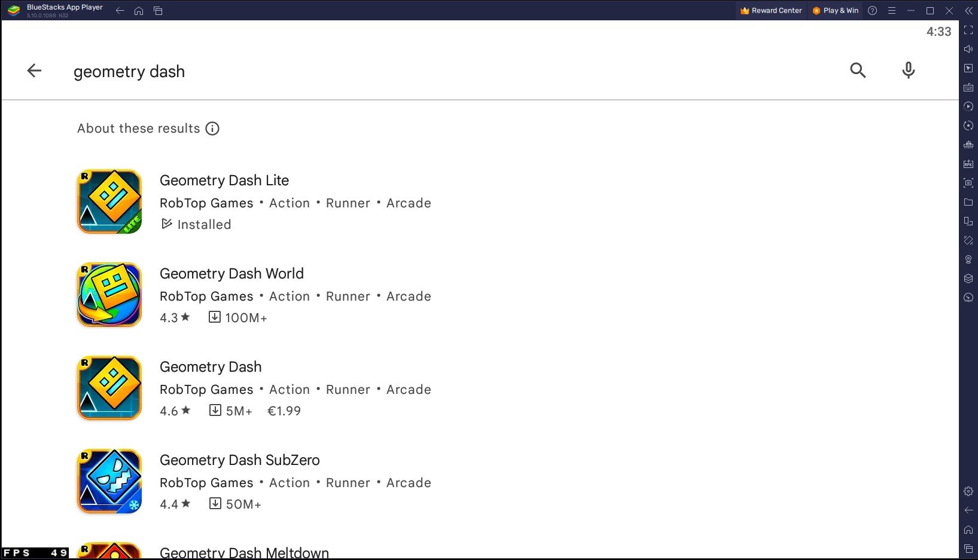This screenshot has height=560, width=978.
Task: Click the Installed status under Geometry Dash Lite
Action: point(196,225)
